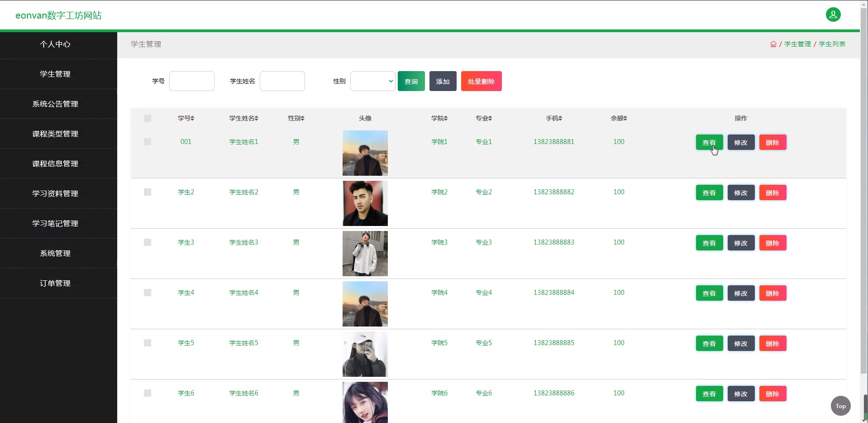Click the 添加 button to add student
Viewport: 868px width, 423px height.
coord(443,81)
